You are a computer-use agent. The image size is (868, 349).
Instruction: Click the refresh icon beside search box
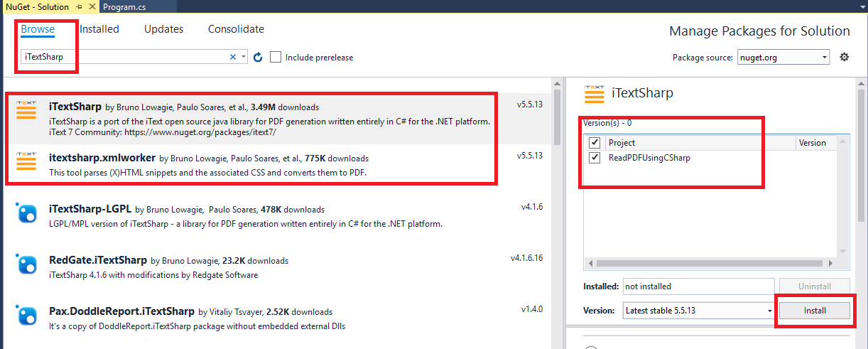tap(258, 57)
